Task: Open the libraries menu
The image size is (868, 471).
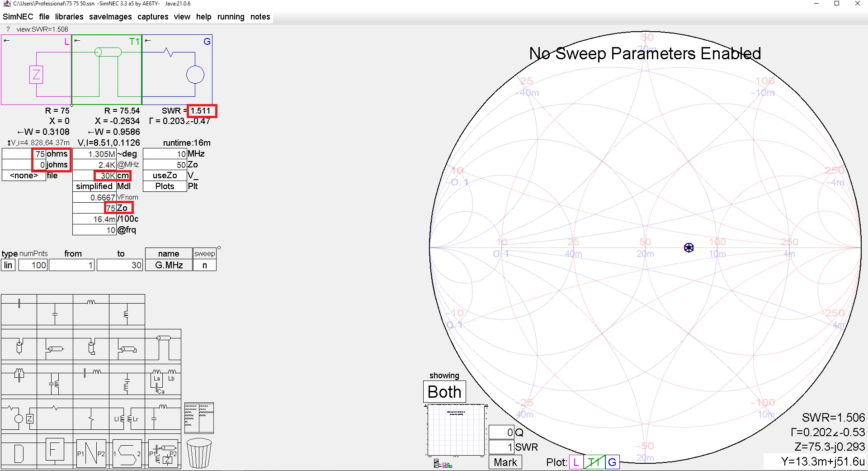Action: 69,17
